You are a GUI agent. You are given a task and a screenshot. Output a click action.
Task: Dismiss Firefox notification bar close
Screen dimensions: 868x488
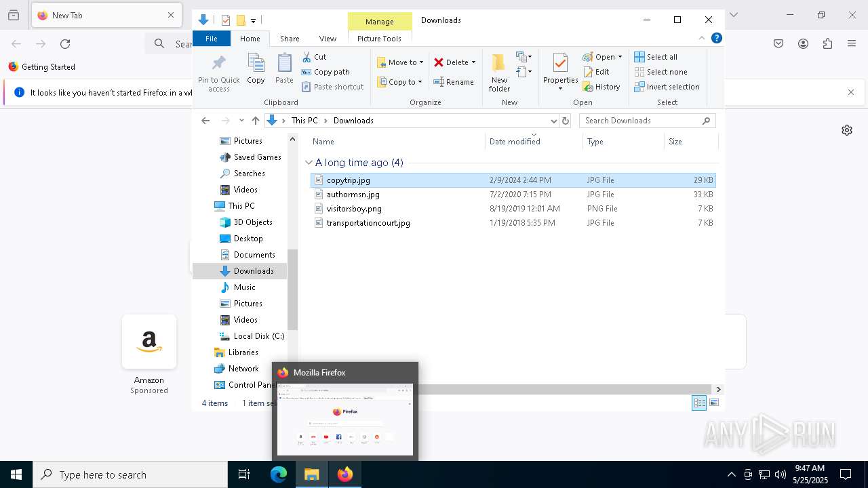tap(851, 92)
